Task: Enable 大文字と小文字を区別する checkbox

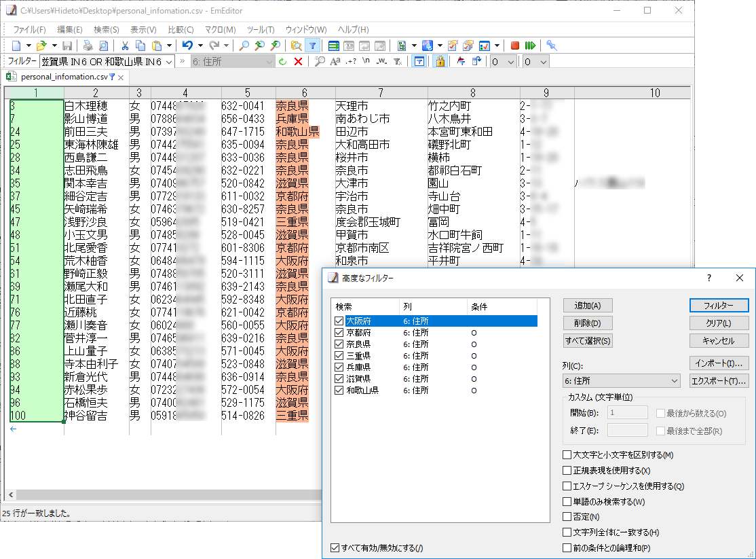Action: 567,454
